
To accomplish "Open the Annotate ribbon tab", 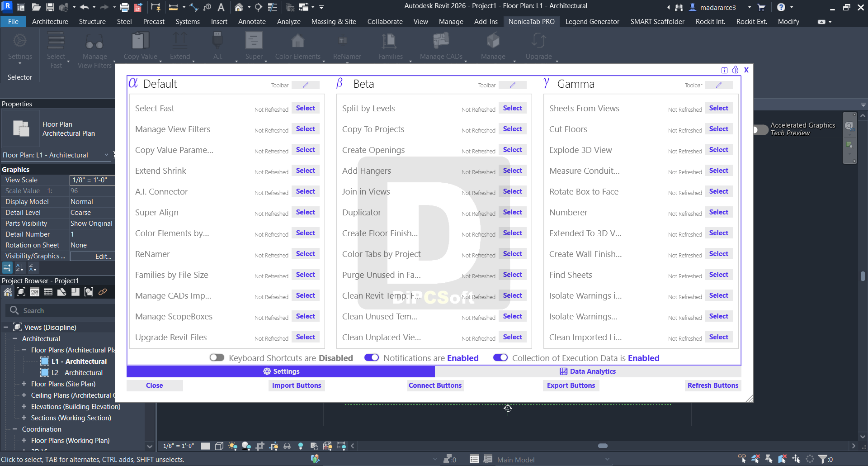I will click(x=252, y=21).
